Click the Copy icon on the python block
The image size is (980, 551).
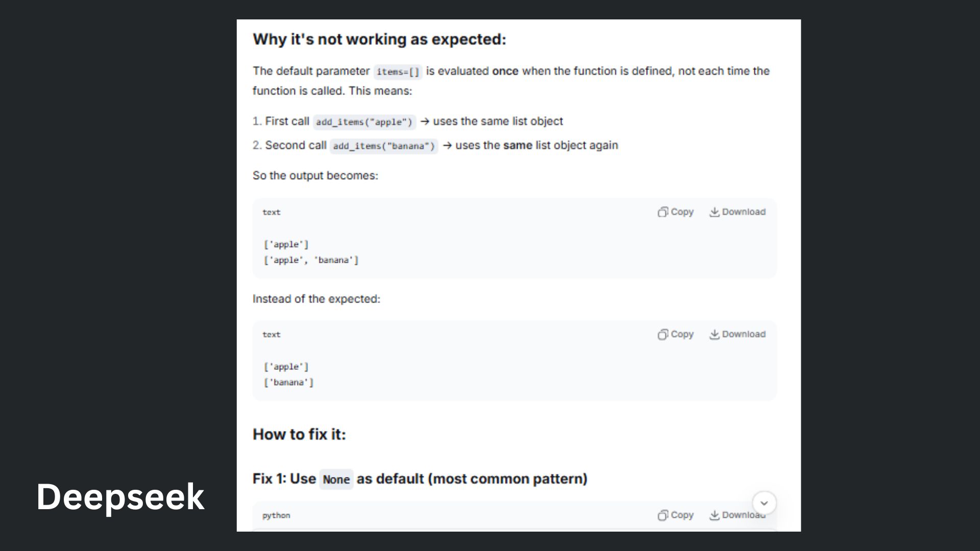(x=663, y=515)
